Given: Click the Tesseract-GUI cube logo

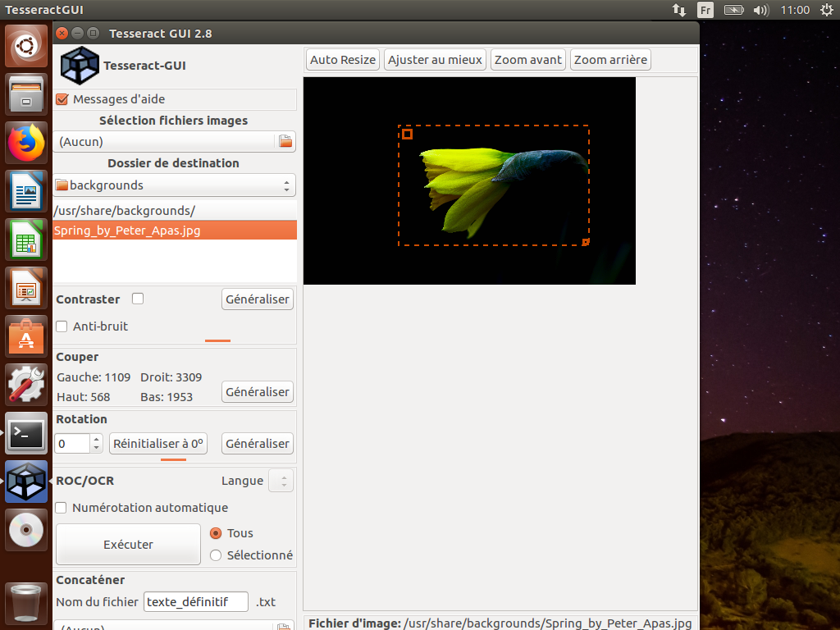Looking at the screenshot, I should pos(79,66).
